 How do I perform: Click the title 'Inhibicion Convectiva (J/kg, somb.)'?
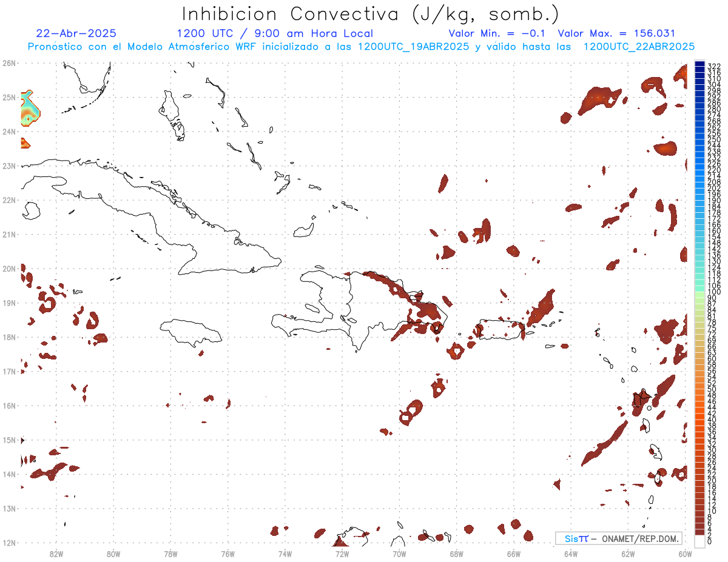point(371,15)
